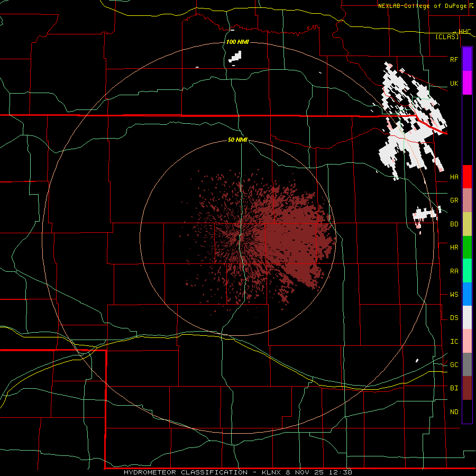
Task: Click the purple RF color swatch
Action: (467, 59)
